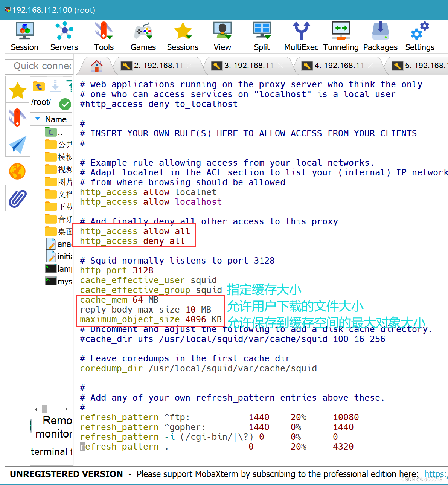Select the 'initia' file in the list
Screen dimensions: 448x485
59,256
